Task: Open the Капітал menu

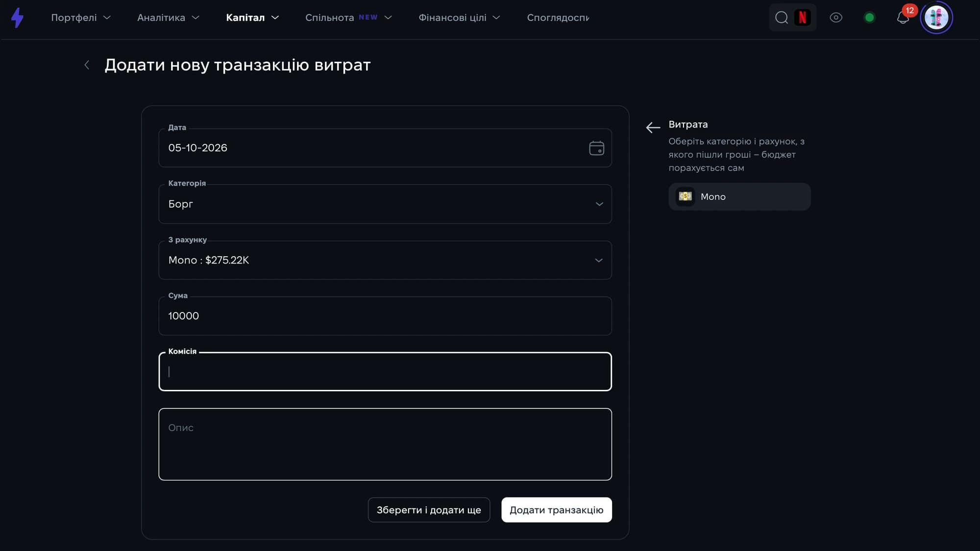Action: point(252,18)
